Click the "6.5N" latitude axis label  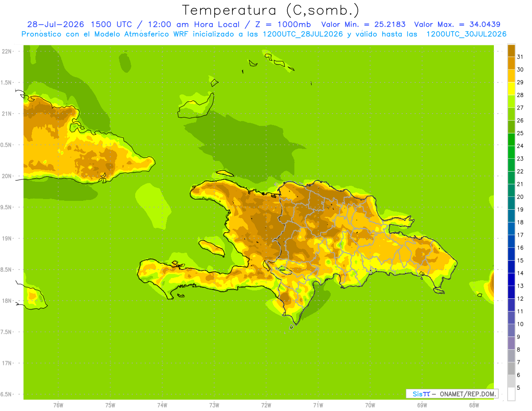(7, 394)
